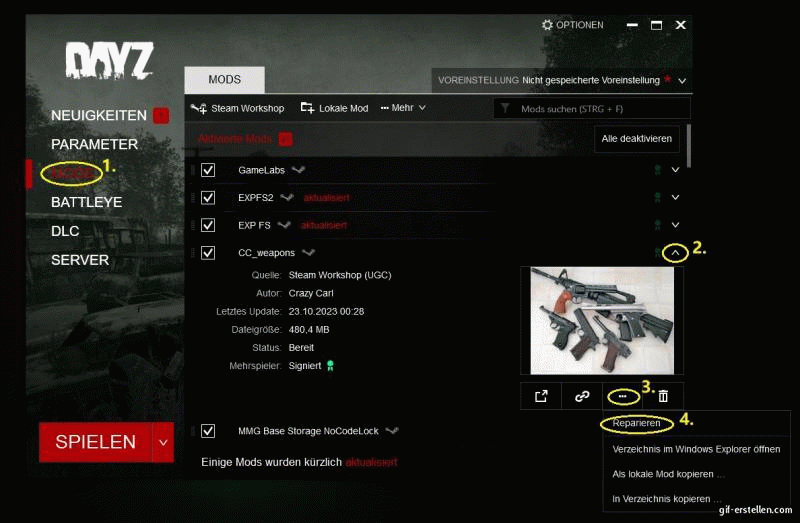The width and height of the screenshot is (800, 523).
Task: Click the Steam Workshop (UGC) source text
Action: [x=340, y=275]
